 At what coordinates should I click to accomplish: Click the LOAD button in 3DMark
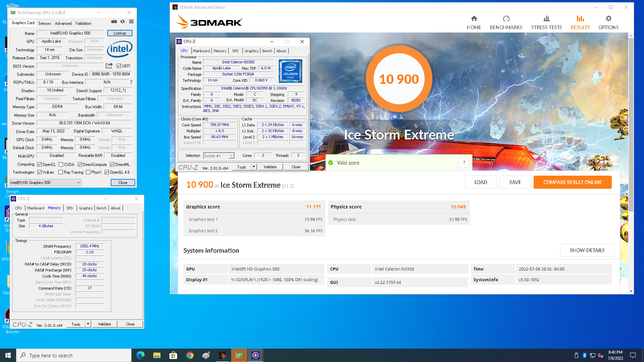[x=481, y=182]
